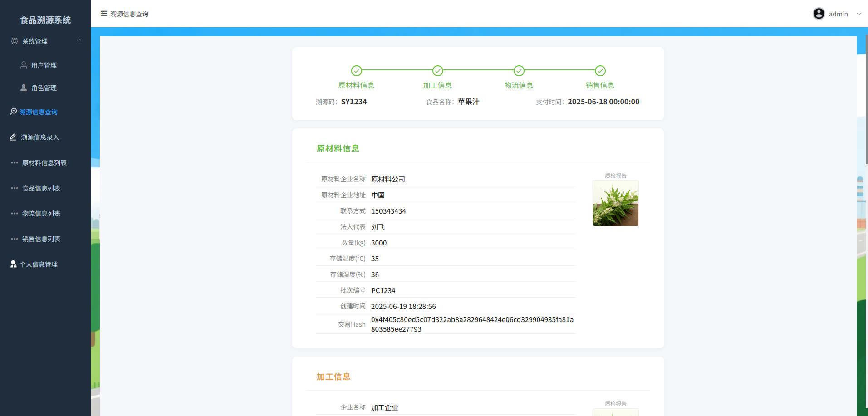Click the contact number 150343434

pos(388,211)
